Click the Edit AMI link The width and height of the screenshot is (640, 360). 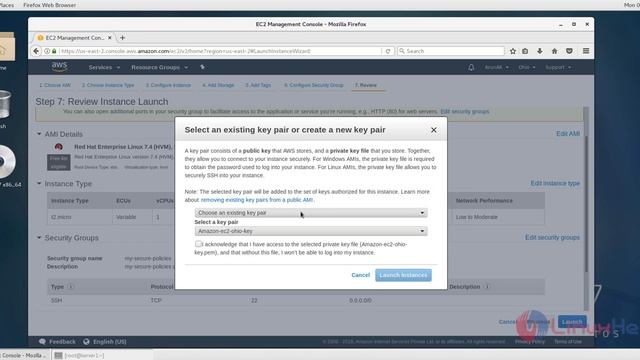[x=568, y=134]
